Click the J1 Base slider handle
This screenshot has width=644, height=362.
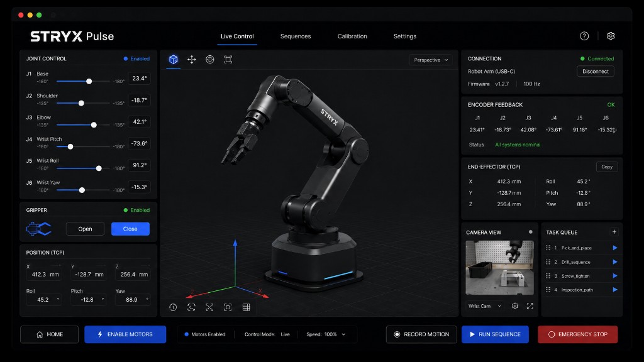point(89,81)
